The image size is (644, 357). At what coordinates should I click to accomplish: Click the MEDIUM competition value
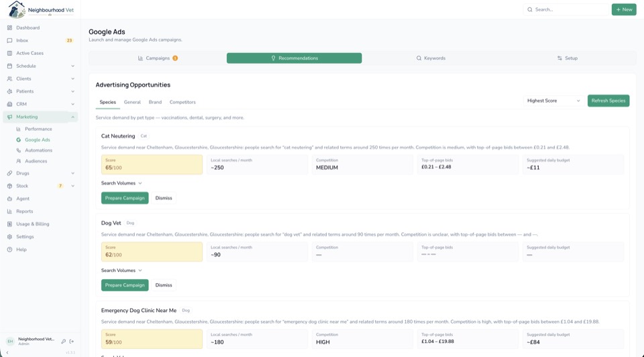click(x=327, y=168)
